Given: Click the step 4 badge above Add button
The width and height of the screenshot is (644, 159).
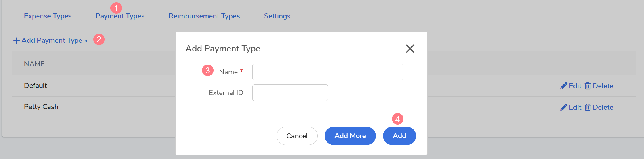Looking at the screenshot, I should (x=397, y=119).
